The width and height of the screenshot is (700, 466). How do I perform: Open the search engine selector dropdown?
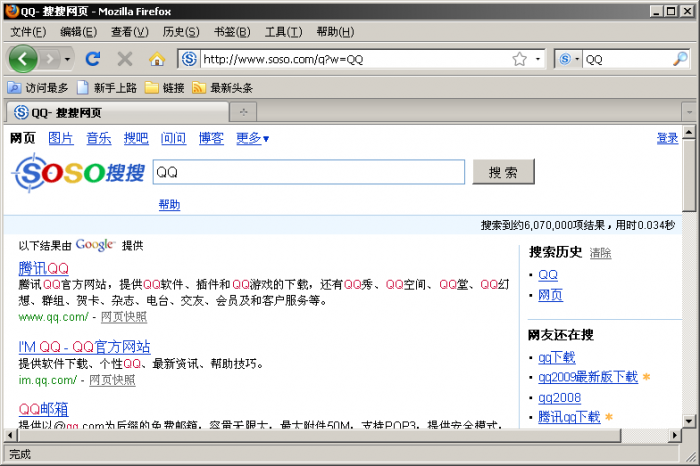pos(568,59)
